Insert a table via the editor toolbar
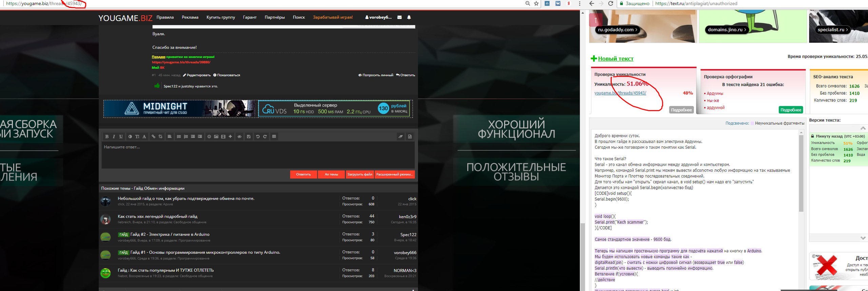The image size is (868, 291). [x=274, y=137]
